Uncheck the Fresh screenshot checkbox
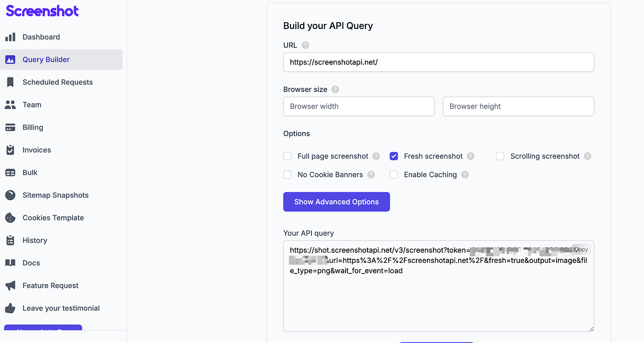The height and width of the screenshot is (343, 644). 394,156
